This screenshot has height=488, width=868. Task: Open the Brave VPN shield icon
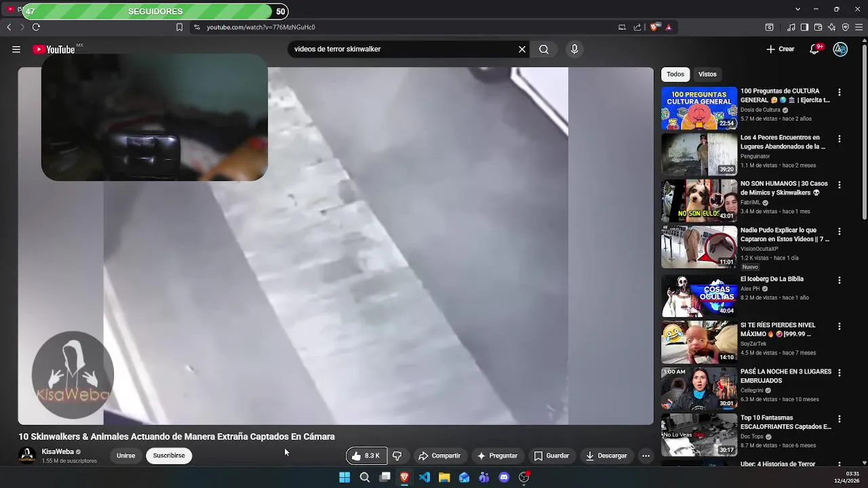[x=845, y=27]
